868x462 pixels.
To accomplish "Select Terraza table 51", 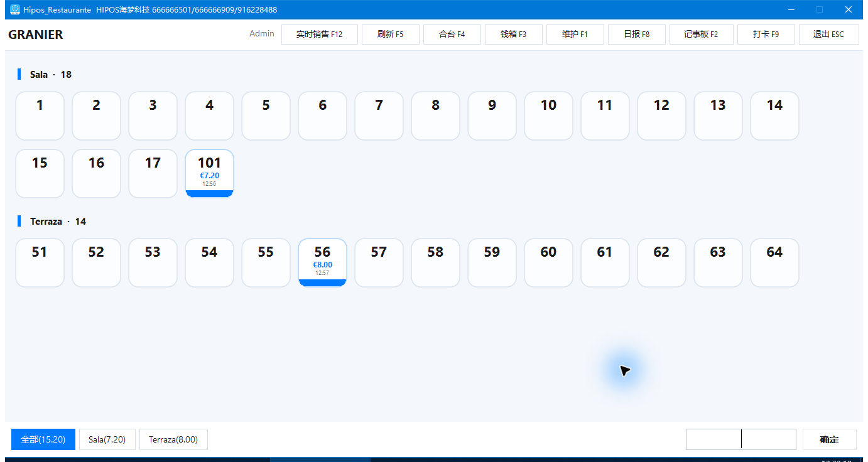I will pyautogui.click(x=40, y=263).
